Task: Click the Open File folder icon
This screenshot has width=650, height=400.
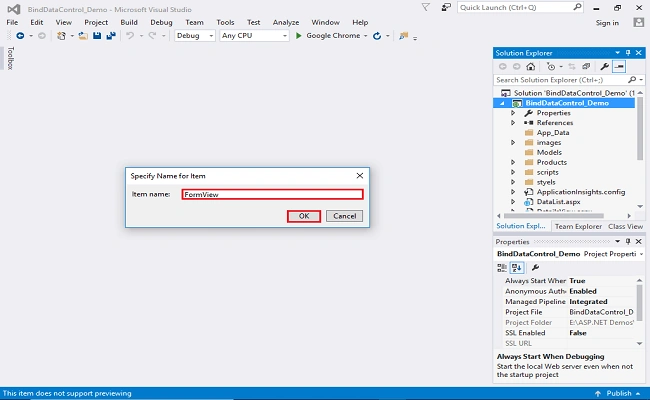Action: pyautogui.click(x=83, y=36)
